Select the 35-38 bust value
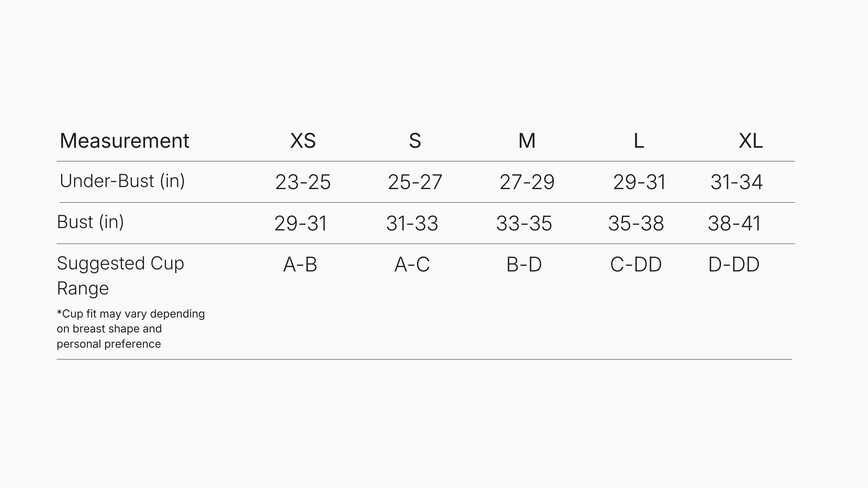868x488 pixels. (636, 223)
